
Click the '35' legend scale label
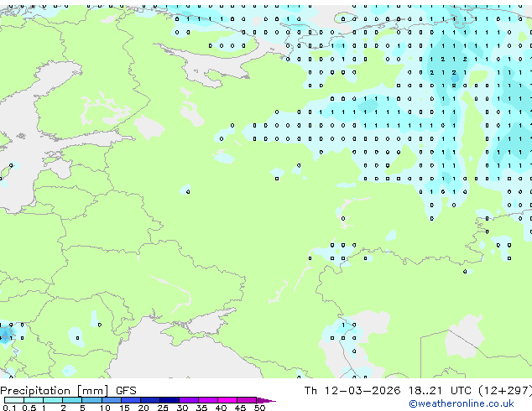201,408
